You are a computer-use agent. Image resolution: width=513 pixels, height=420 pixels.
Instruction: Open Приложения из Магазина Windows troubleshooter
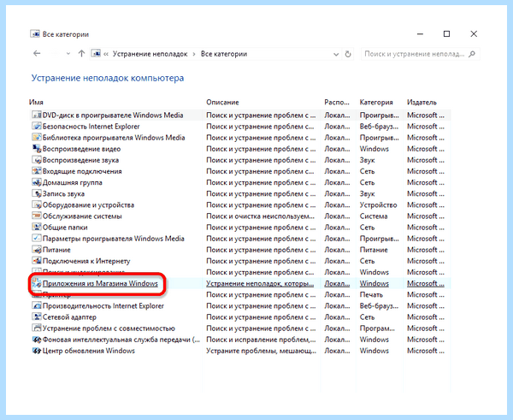[x=100, y=283]
